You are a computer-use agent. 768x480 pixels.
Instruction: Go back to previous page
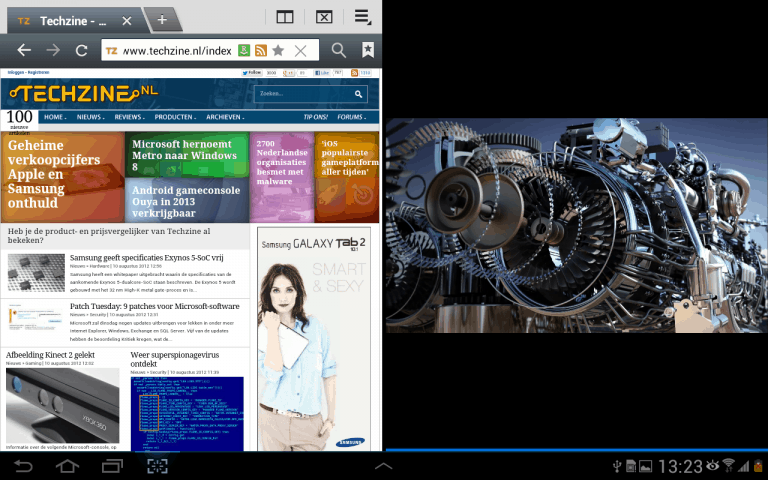[24, 50]
